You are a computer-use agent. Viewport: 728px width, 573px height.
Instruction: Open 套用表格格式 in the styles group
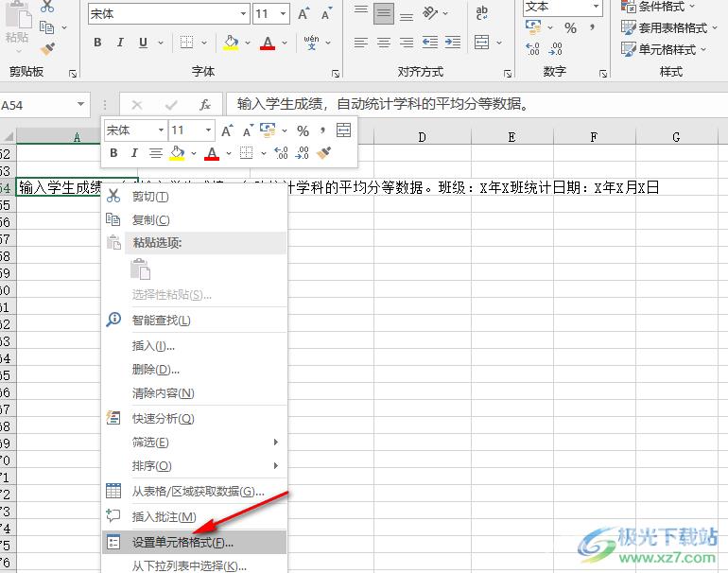pos(669,27)
